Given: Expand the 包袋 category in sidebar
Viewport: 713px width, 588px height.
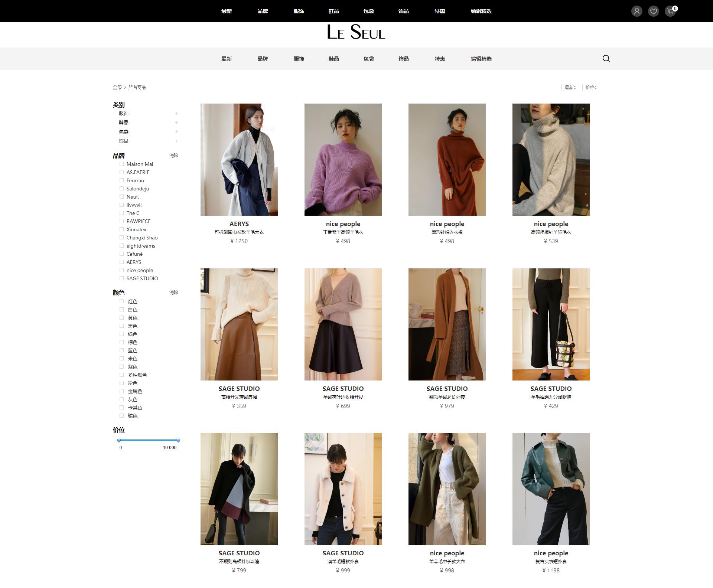Looking at the screenshot, I should [177, 132].
